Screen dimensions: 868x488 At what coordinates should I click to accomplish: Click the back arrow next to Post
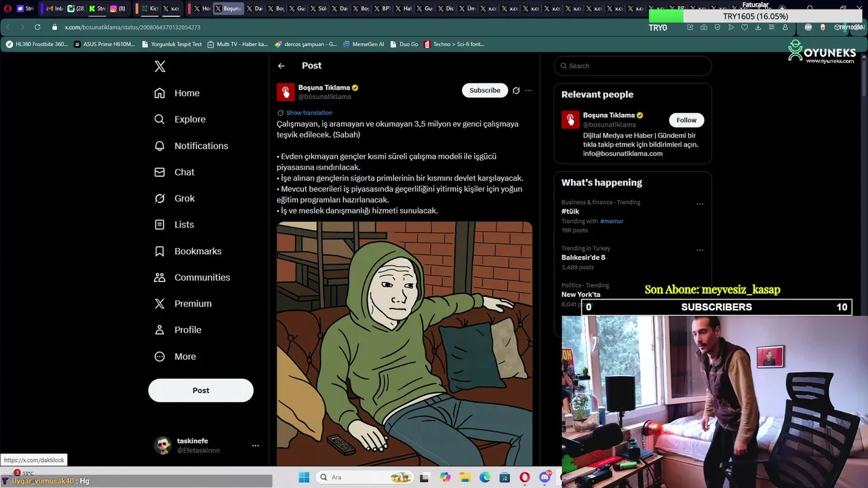281,66
